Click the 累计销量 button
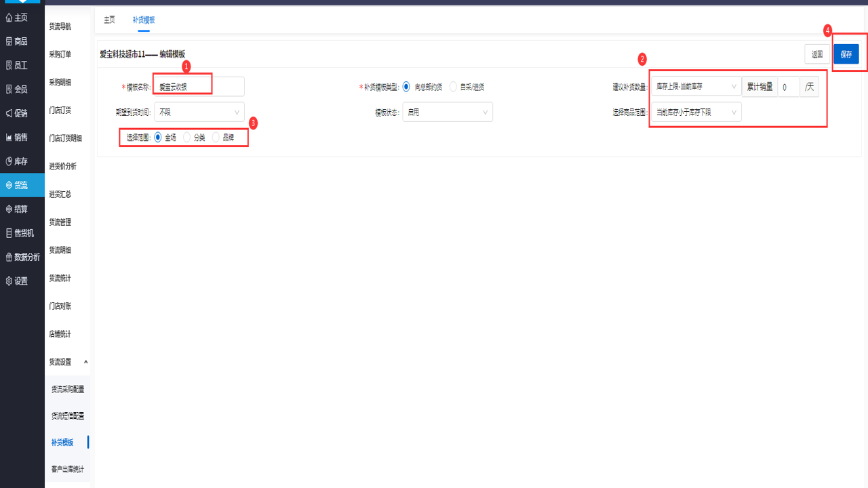 click(759, 87)
